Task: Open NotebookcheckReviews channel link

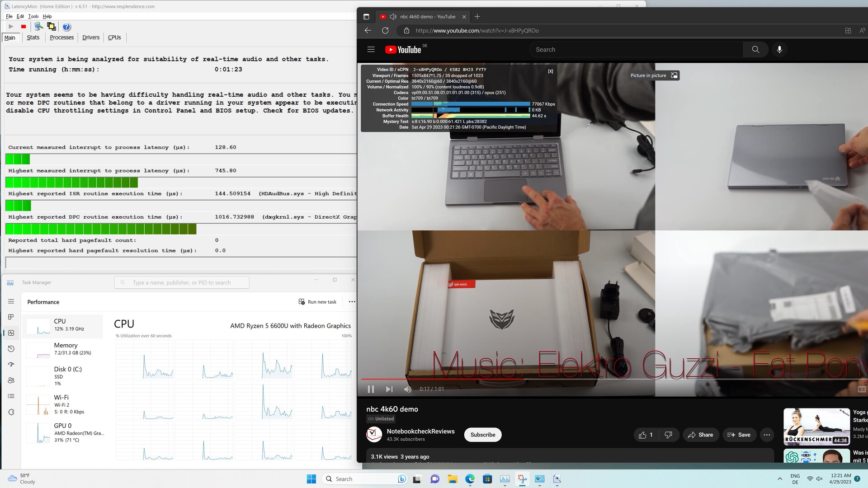Action: (x=420, y=431)
